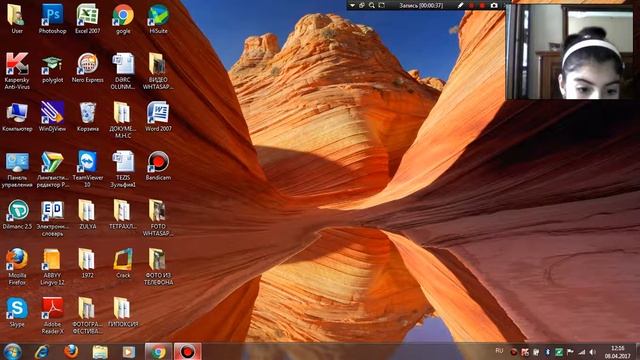Select the Bandicam desktop shortcut
Image resolution: width=640 pixels, height=360 pixels.
(158, 166)
